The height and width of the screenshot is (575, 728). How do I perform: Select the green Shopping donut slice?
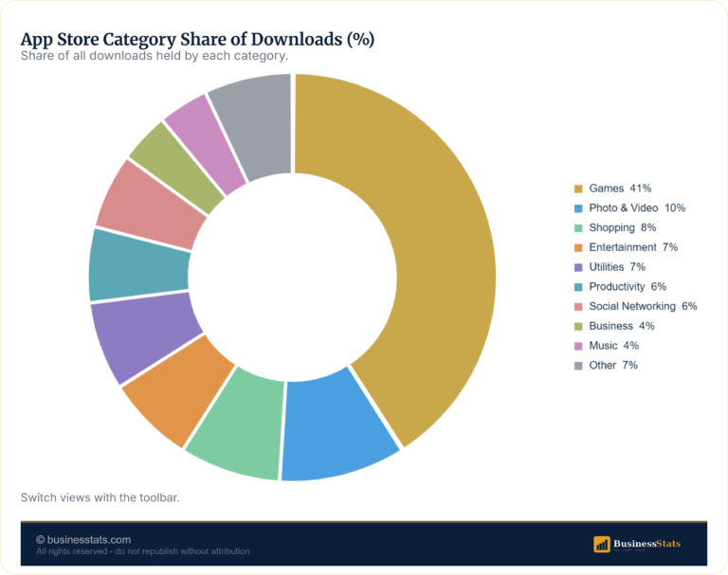pyautogui.click(x=239, y=424)
